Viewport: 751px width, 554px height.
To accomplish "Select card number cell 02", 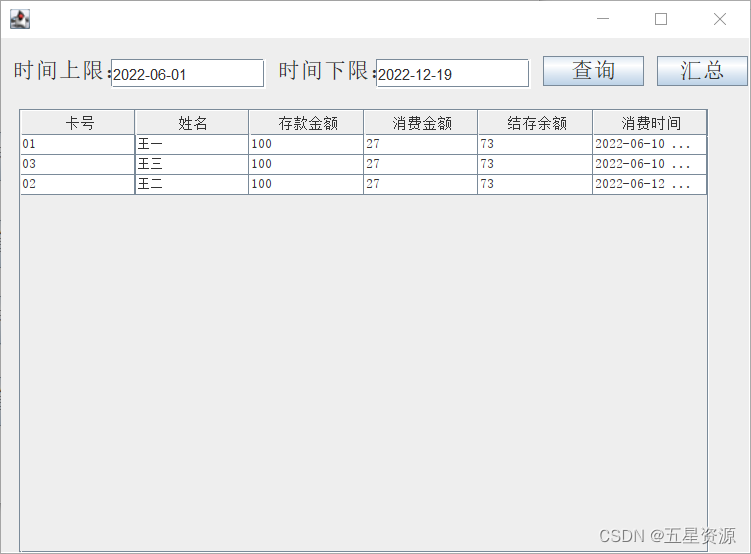I will coord(78,184).
